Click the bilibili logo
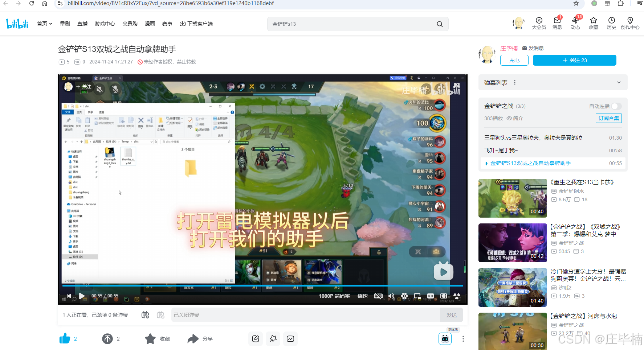 point(17,24)
